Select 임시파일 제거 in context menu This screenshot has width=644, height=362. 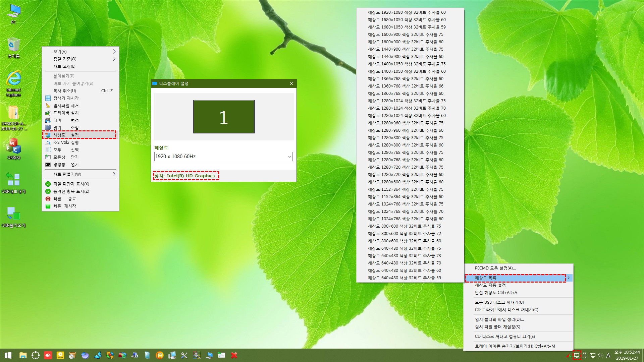coord(80,106)
